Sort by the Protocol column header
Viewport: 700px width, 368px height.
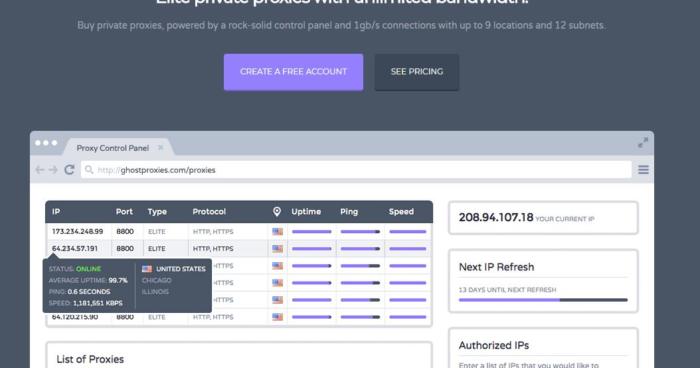tap(209, 212)
